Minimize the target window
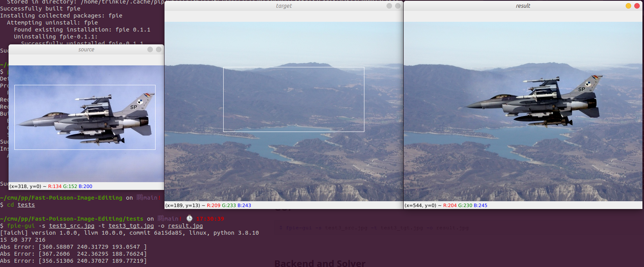 pyautogui.click(x=389, y=6)
